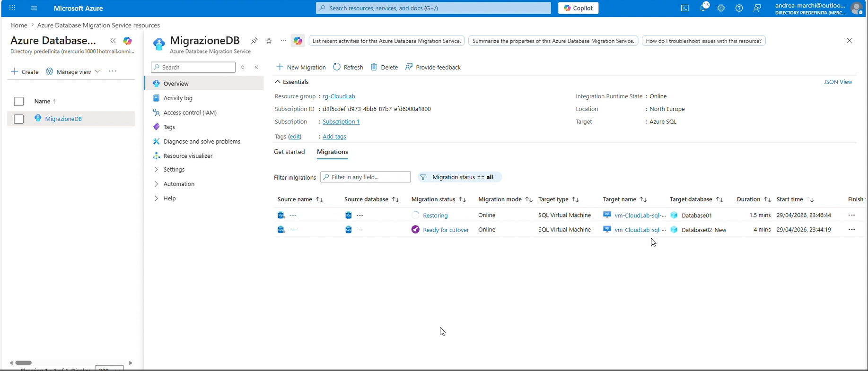Check the select-all Name checkbox
The height and width of the screenshot is (371, 868).
pos(19,102)
